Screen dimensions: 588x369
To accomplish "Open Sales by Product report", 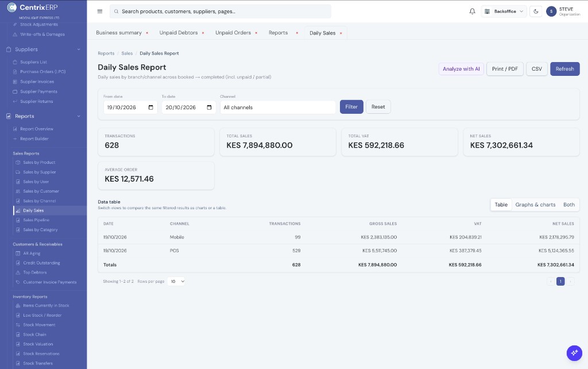I will tap(39, 163).
